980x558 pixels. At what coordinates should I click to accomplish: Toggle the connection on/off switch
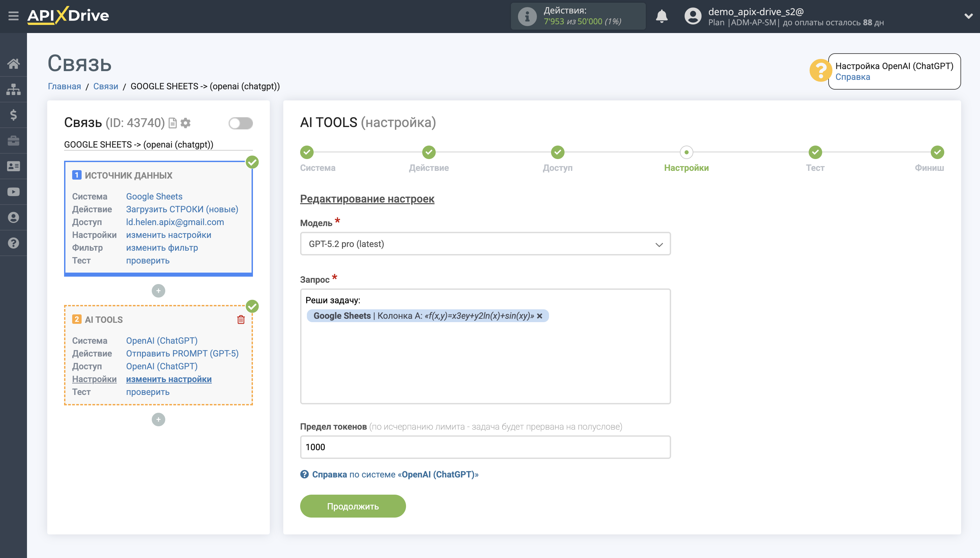(x=241, y=123)
